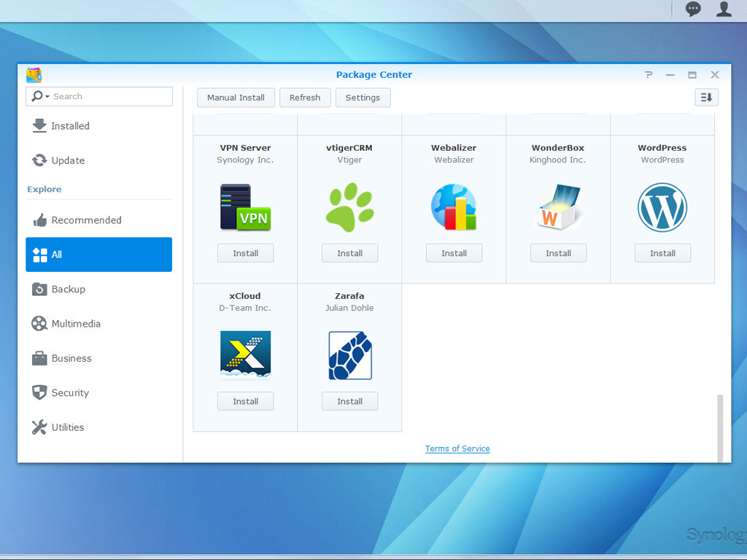Go to the Update section
The height and width of the screenshot is (560, 747).
pos(99,160)
